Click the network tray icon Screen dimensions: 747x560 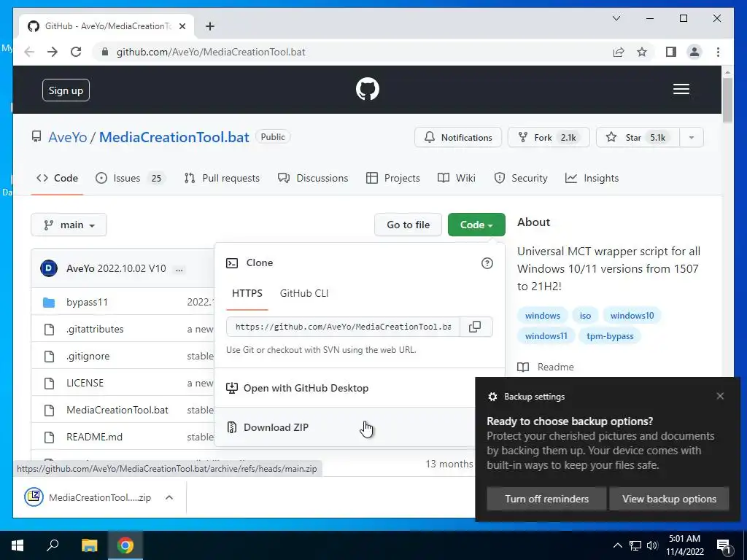click(635, 545)
